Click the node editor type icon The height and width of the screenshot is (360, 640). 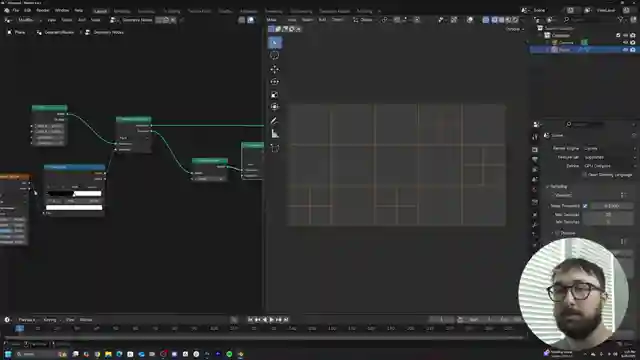point(8,20)
